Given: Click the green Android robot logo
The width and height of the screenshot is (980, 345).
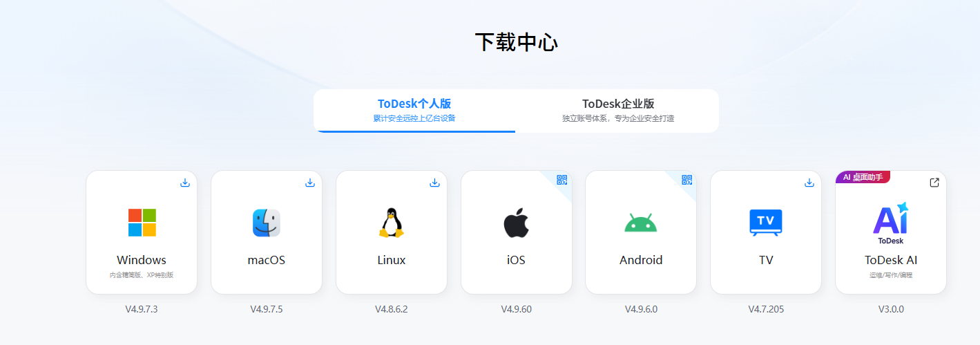Looking at the screenshot, I should (641, 223).
